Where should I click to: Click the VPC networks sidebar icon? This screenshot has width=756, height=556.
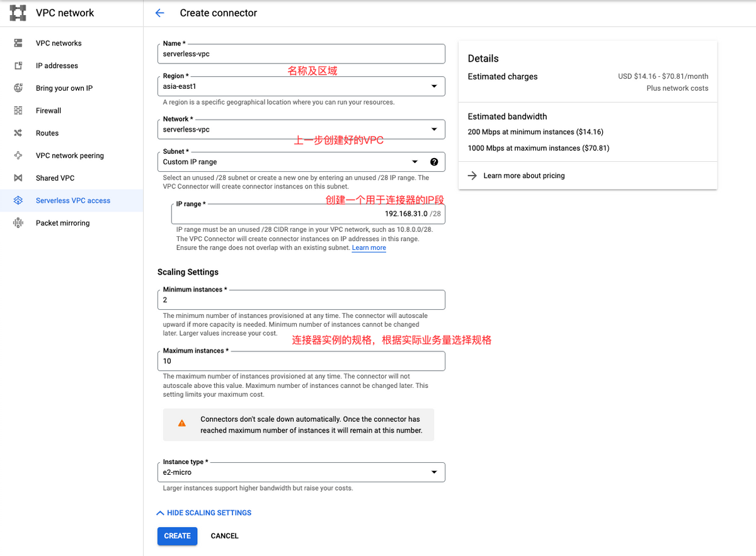coord(18,43)
